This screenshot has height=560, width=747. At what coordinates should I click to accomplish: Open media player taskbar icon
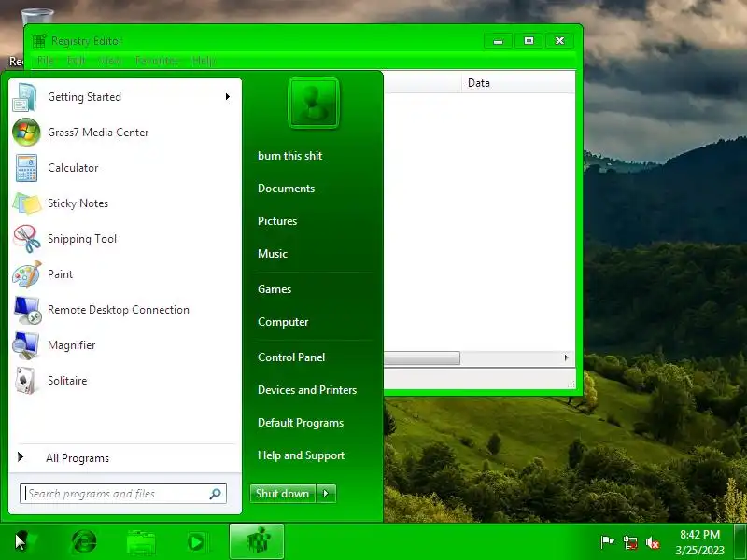[196, 542]
